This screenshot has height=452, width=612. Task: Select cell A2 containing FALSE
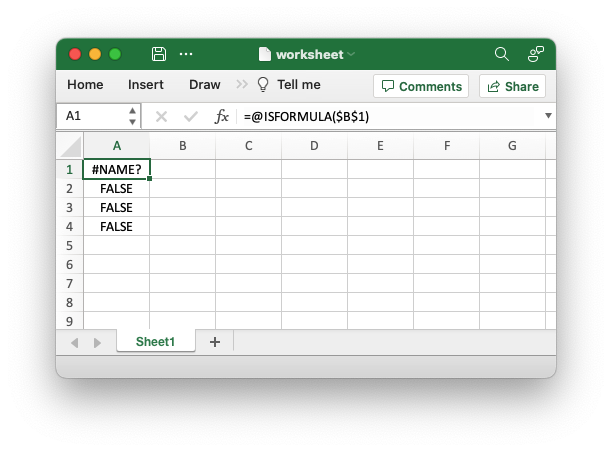point(116,188)
